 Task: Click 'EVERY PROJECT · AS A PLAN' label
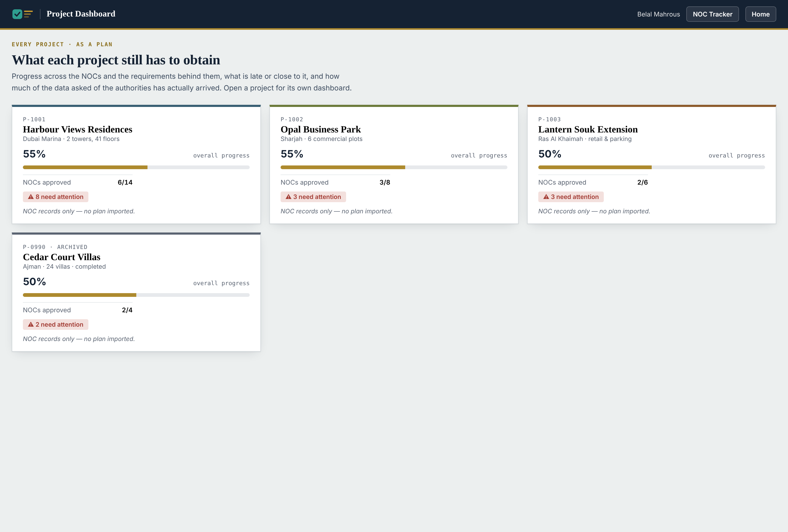62,44
